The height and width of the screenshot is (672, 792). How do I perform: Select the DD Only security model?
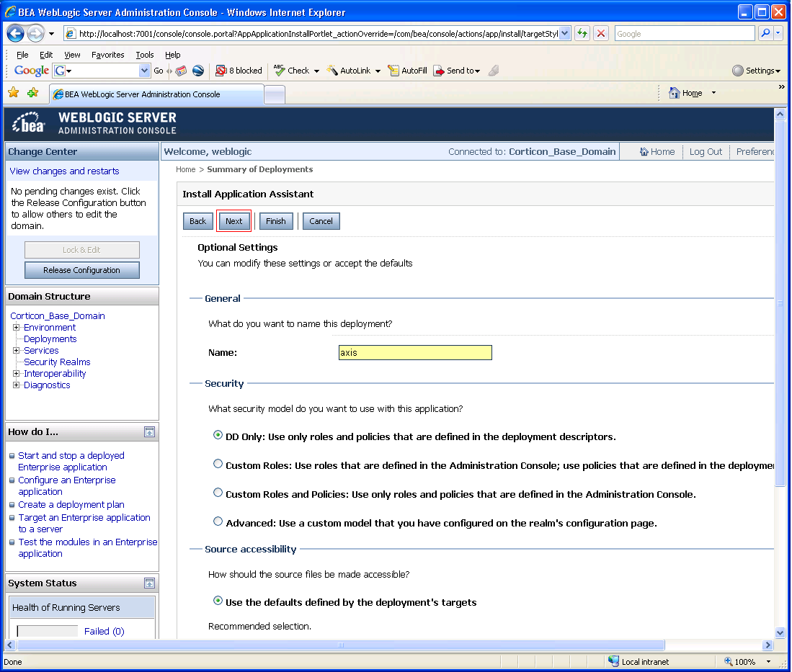218,435
